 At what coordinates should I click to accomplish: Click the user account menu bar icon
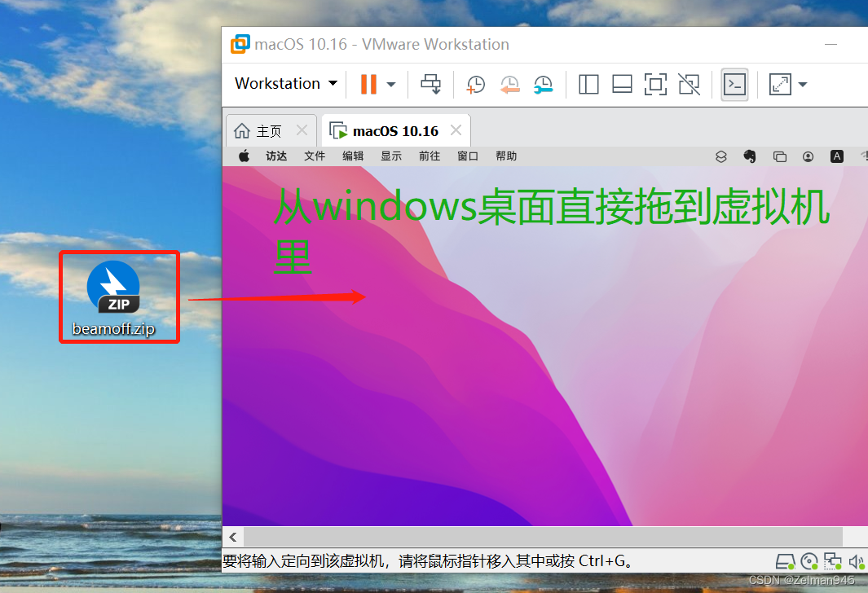(x=809, y=156)
